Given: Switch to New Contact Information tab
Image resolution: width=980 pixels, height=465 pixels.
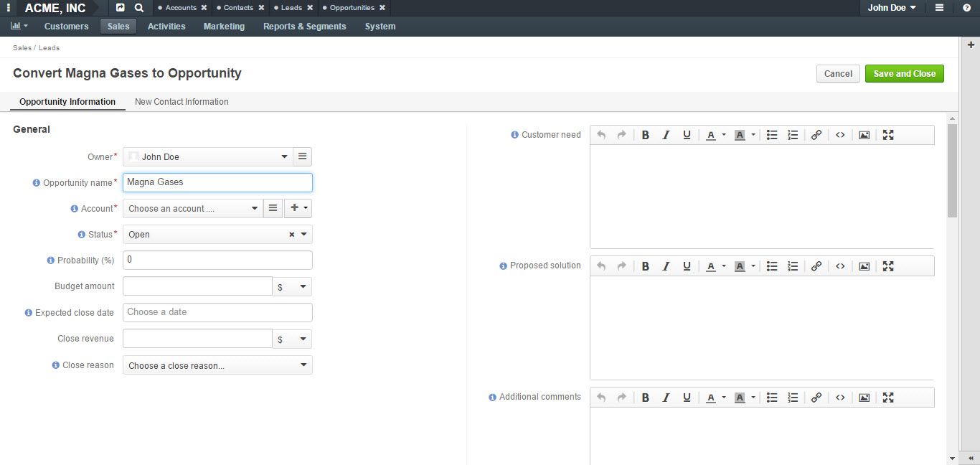Looking at the screenshot, I should [182, 102].
